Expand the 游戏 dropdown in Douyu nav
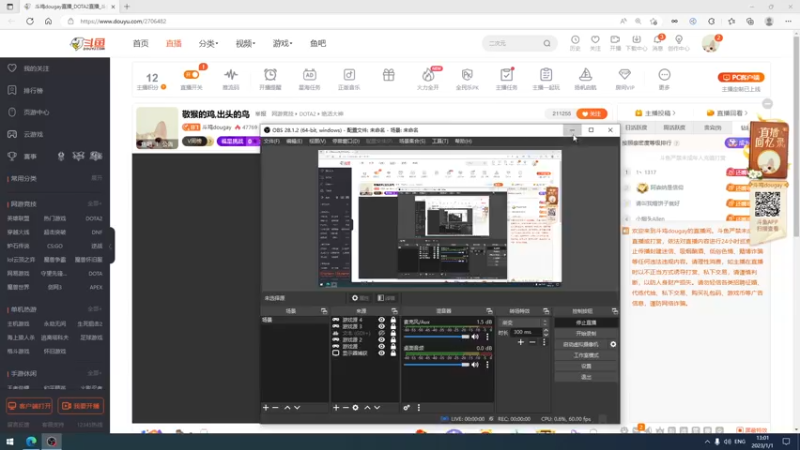Screen dimensions: 800x450 tap(282, 43)
